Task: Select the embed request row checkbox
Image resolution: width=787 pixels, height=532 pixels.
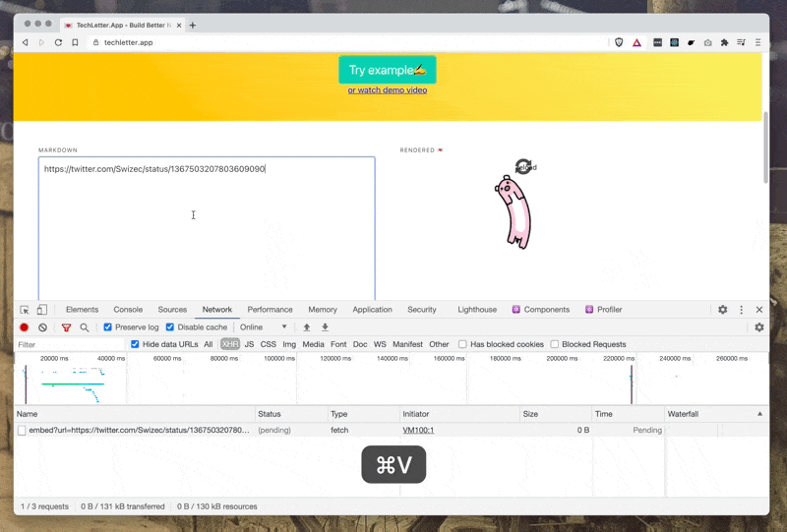Action: (x=22, y=430)
